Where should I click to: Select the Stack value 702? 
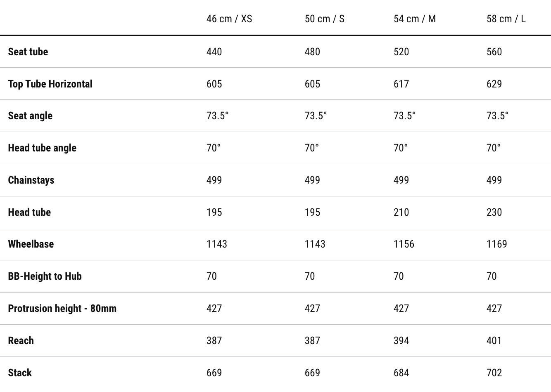pyautogui.click(x=494, y=373)
